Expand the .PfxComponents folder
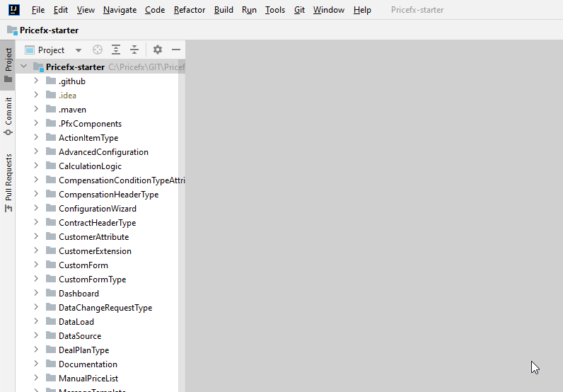This screenshot has width=563, height=392. coord(36,123)
